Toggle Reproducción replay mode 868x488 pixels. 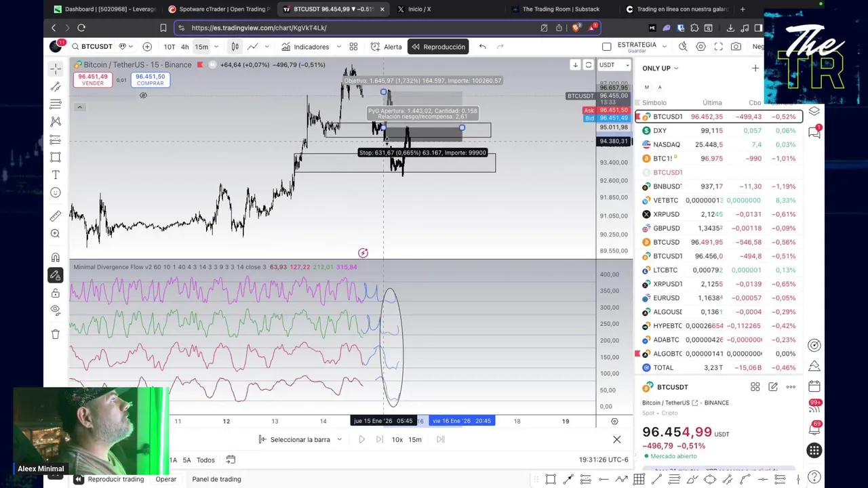[438, 47]
